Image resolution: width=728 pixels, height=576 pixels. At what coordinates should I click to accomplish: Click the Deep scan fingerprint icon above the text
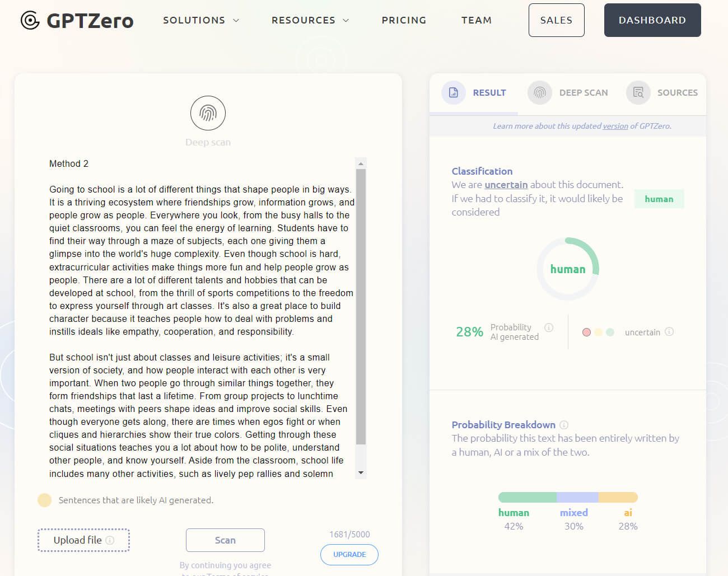[208, 113]
